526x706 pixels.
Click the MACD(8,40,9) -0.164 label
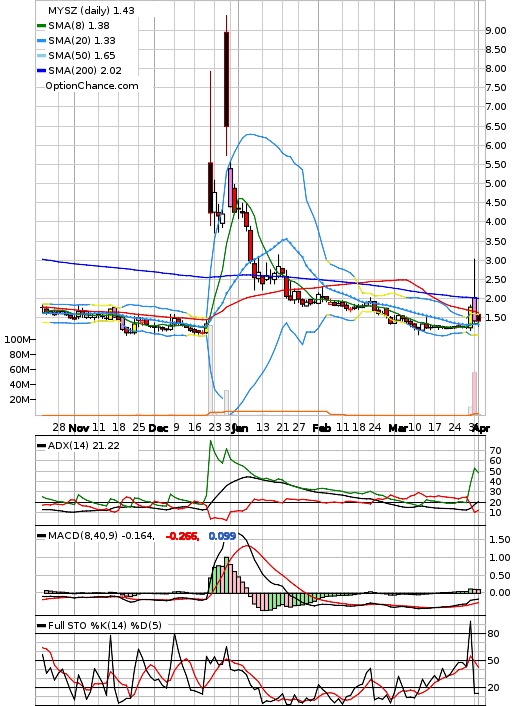coord(101,536)
